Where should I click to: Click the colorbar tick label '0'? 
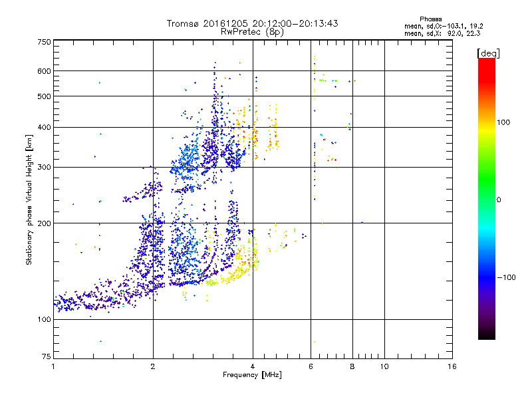tap(499, 200)
